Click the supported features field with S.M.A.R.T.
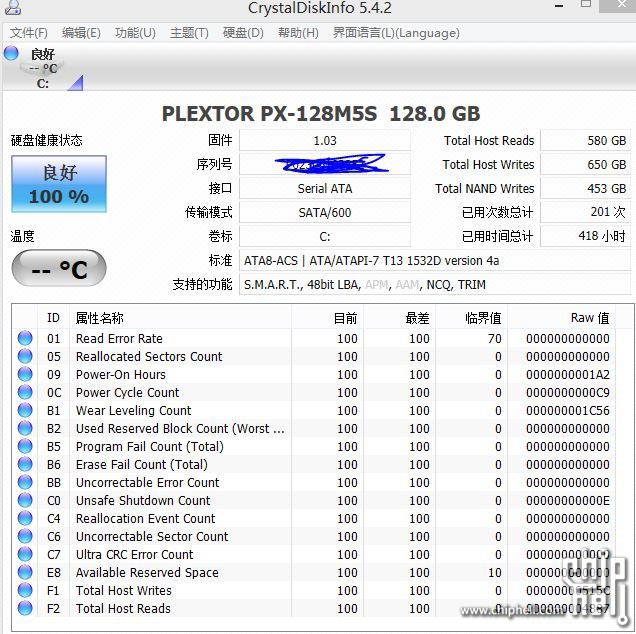This screenshot has height=634, width=636. pos(435,284)
